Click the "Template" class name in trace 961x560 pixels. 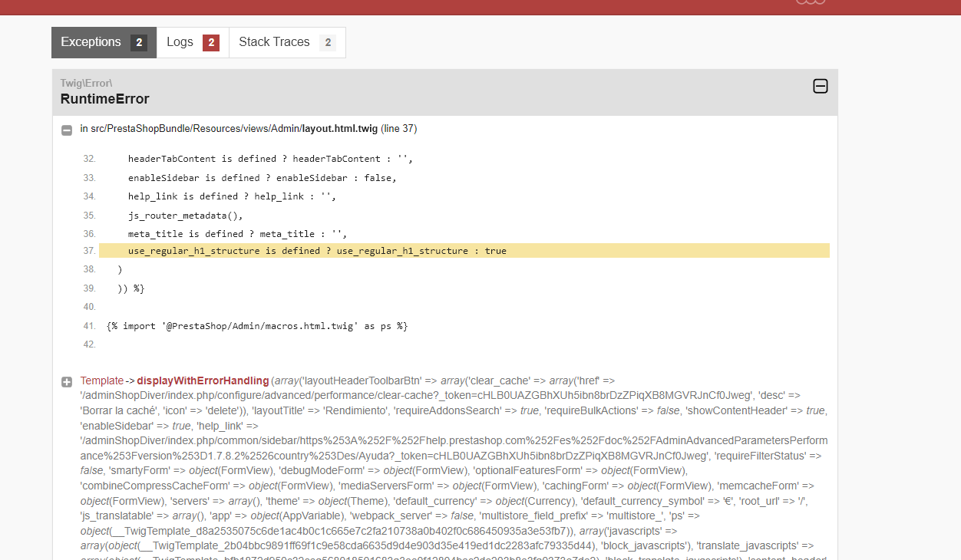101,380
